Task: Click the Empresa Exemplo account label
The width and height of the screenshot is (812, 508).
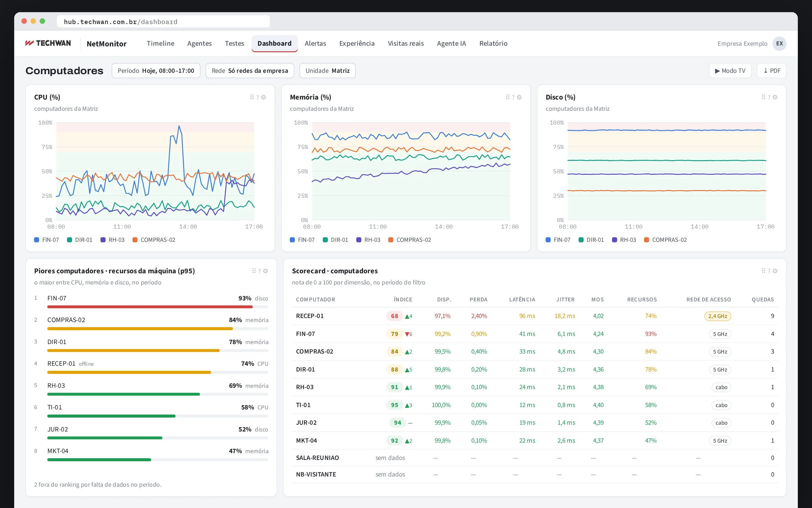Action: point(742,44)
